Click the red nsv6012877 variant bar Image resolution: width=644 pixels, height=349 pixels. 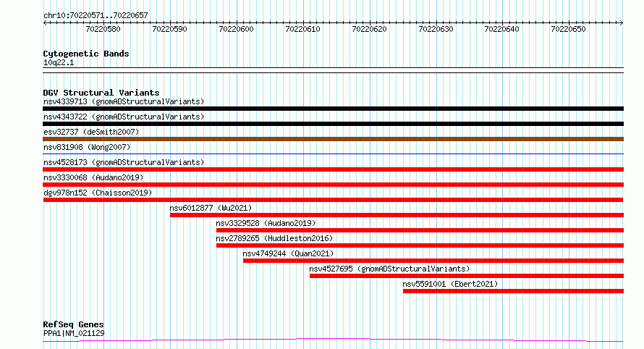(397, 215)
